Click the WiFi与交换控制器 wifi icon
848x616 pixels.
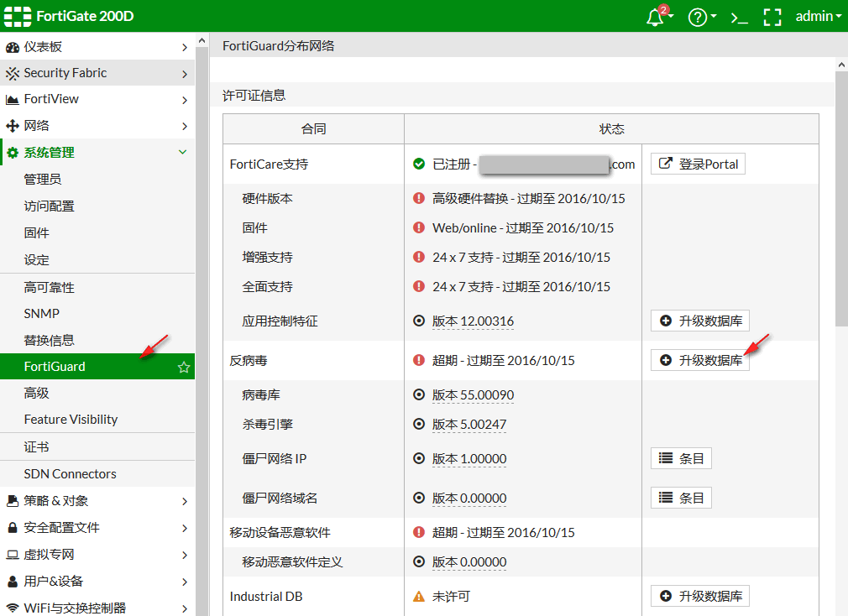click(x=13, y=608)
